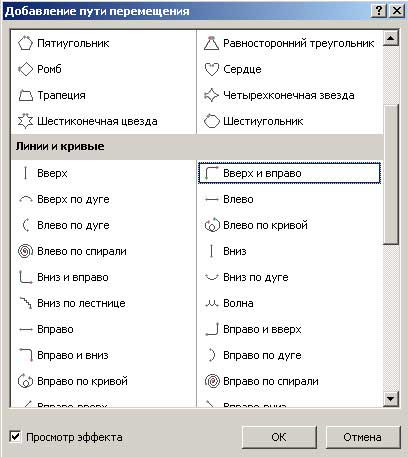Click the vertical scrollbar thumb
This screenshot has width=408, height=457.
point(391,175)
